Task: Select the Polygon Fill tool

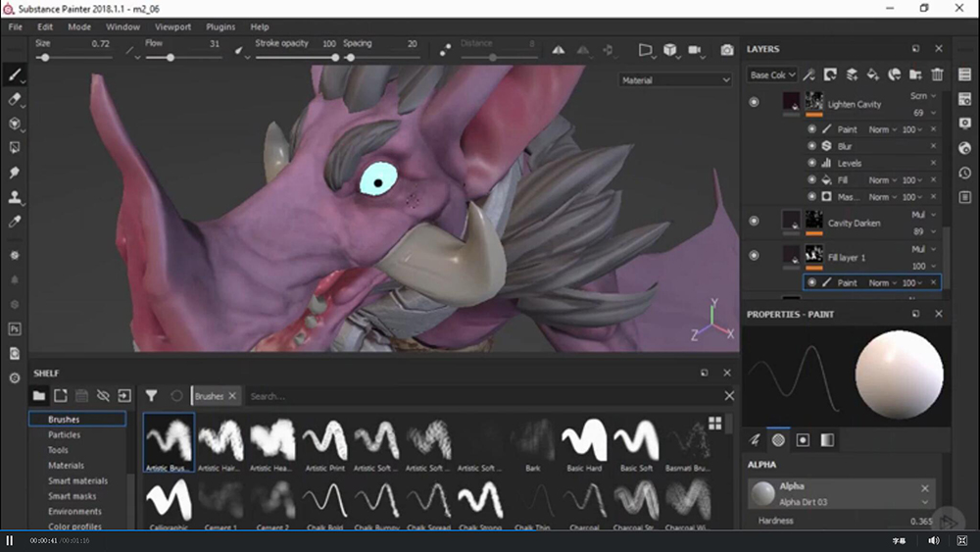Action: pos(15,148)
